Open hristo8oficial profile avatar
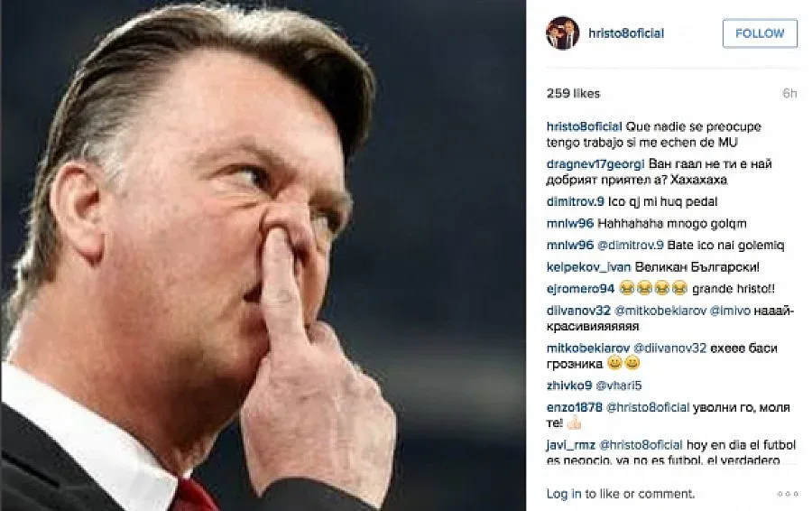812x511 pixels. [562, 33]
